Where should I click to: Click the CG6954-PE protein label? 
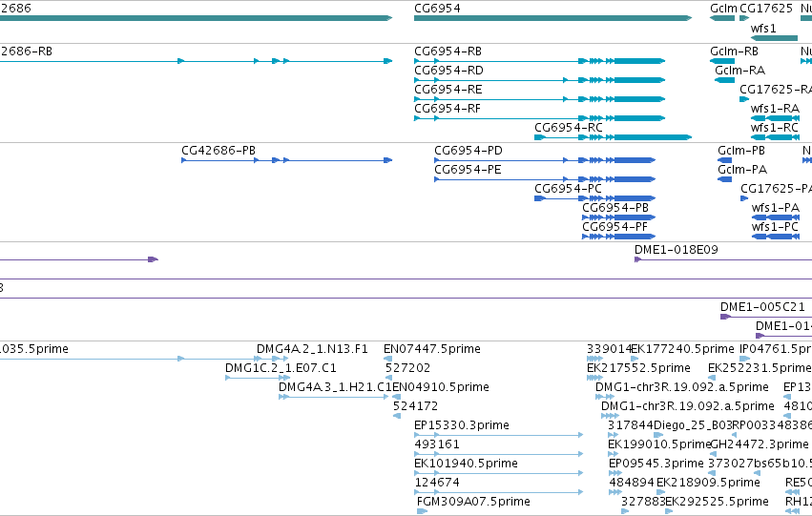point(468,170)
